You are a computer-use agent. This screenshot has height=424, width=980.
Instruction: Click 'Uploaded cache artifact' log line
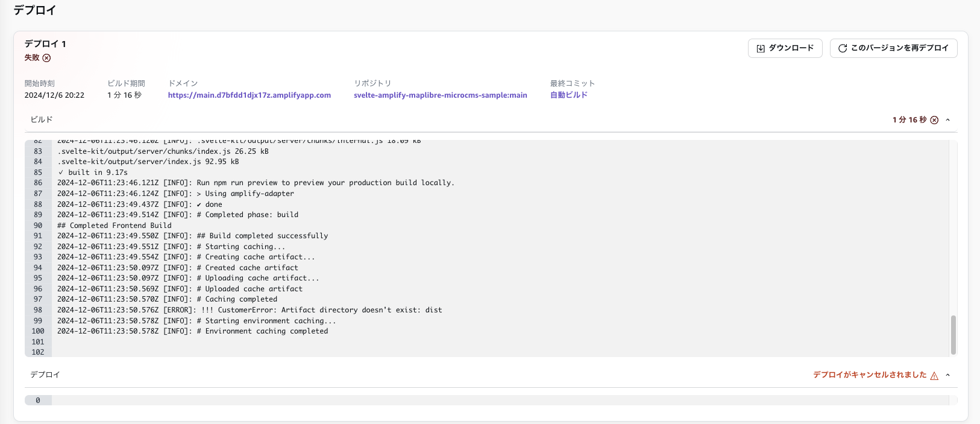[x=180, y=289]
